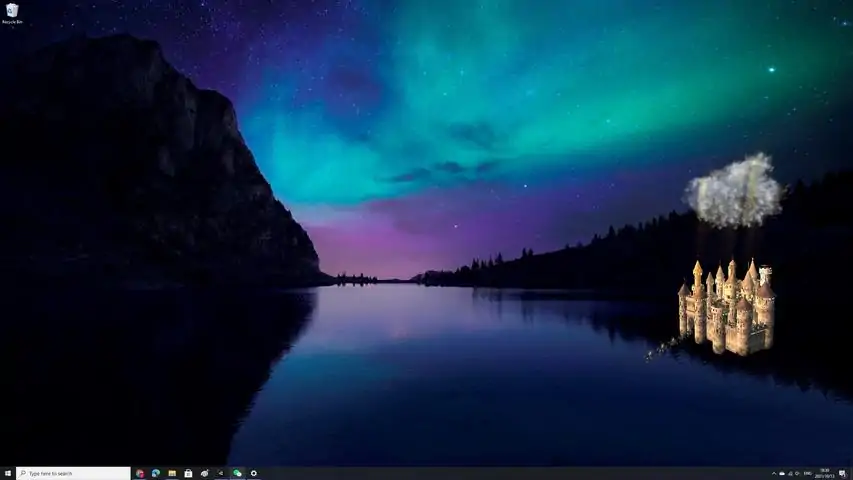Click the taskbar icon right of Microsoft Store
Screen dimensions: 853x480
click(x=204, y=473)
